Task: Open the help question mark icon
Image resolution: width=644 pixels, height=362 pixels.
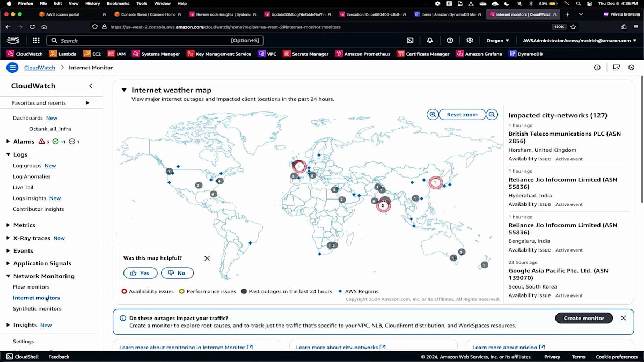Action: [x=450, y=40]
